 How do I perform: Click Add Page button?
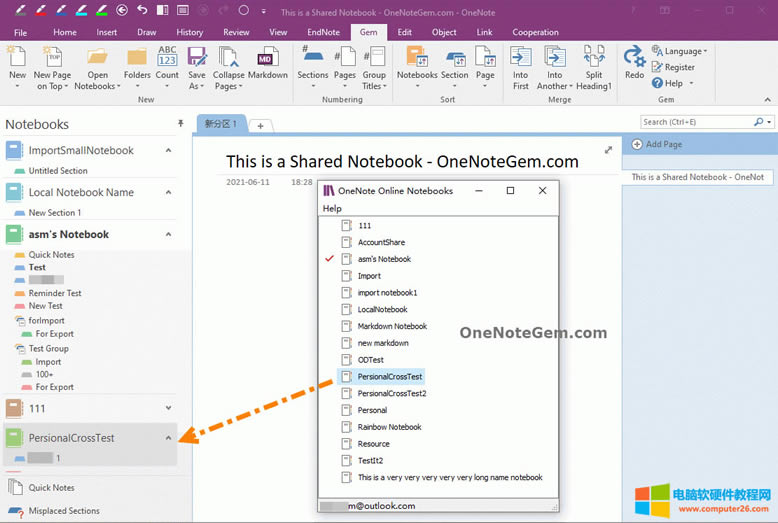tap(663, 145)
